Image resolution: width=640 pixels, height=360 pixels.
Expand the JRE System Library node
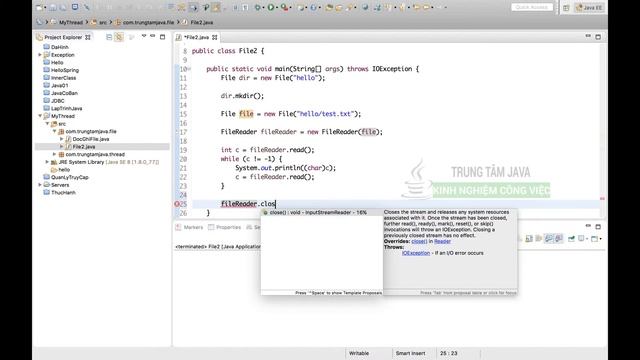(47, 162)
